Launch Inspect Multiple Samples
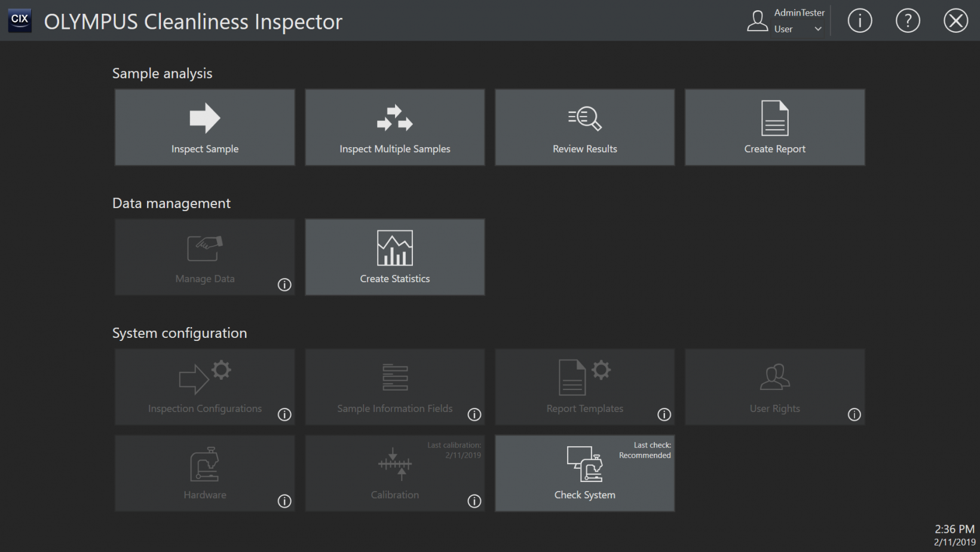 394,127
